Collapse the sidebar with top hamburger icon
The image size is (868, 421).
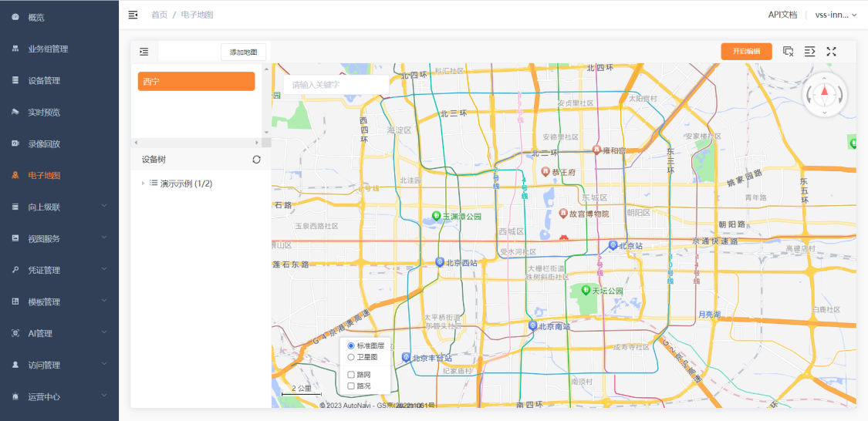click(133, 15)
